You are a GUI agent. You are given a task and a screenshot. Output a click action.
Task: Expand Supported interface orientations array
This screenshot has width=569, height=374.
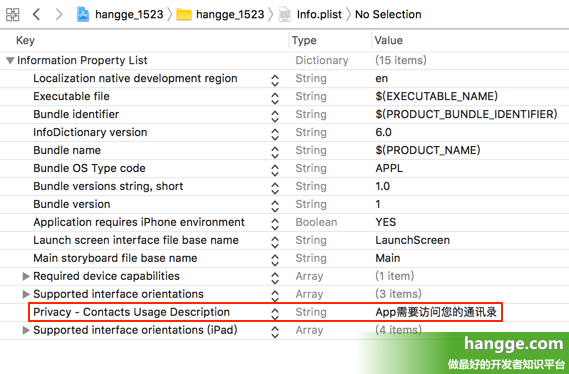click(26, 294)
